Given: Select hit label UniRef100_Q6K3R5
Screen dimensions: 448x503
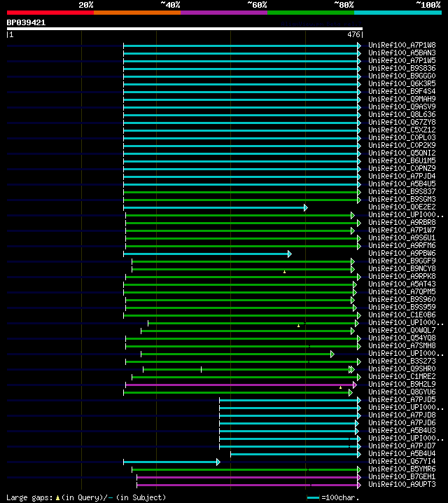Looking at the screenshot, I should coord(402,84).
